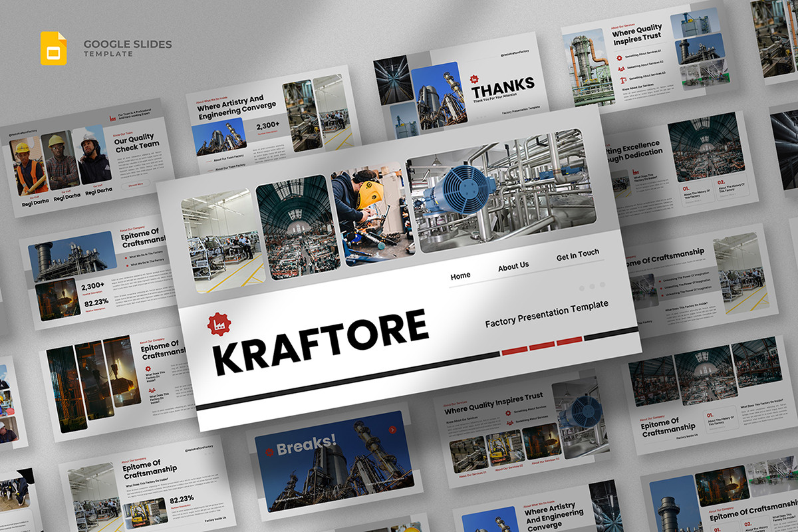Click the worker in plaid shirt photo
Viewport: 798px width, 532px height.
coord(62,160)
